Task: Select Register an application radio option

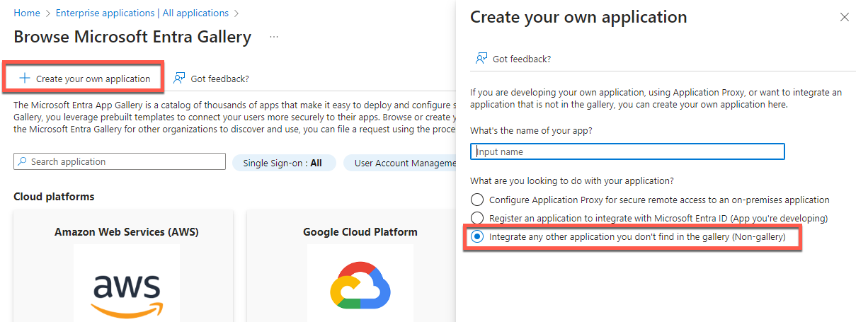Action: pyautogui.click(x=477, y=218)
